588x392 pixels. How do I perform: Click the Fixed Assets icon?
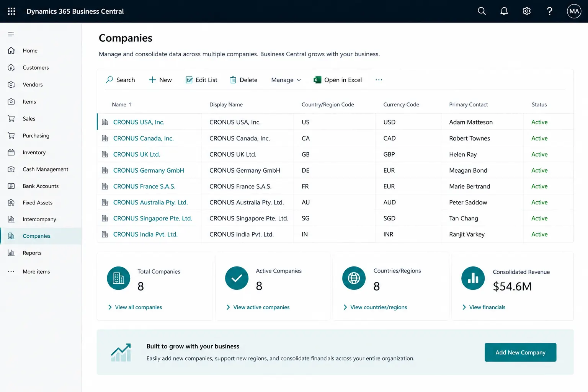(x=11, y=203)
